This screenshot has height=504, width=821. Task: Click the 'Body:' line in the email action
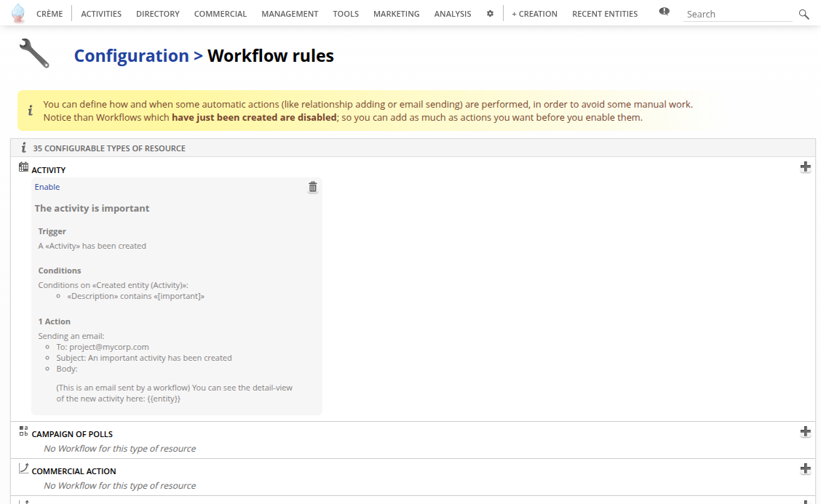[x=67, y=369]
